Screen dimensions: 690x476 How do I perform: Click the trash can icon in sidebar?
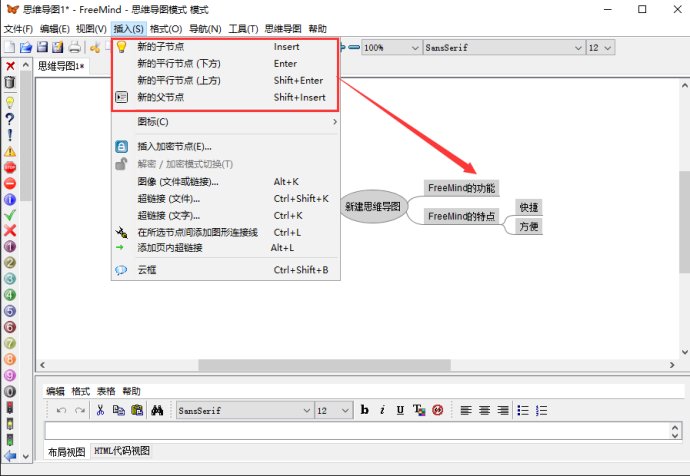10,82
